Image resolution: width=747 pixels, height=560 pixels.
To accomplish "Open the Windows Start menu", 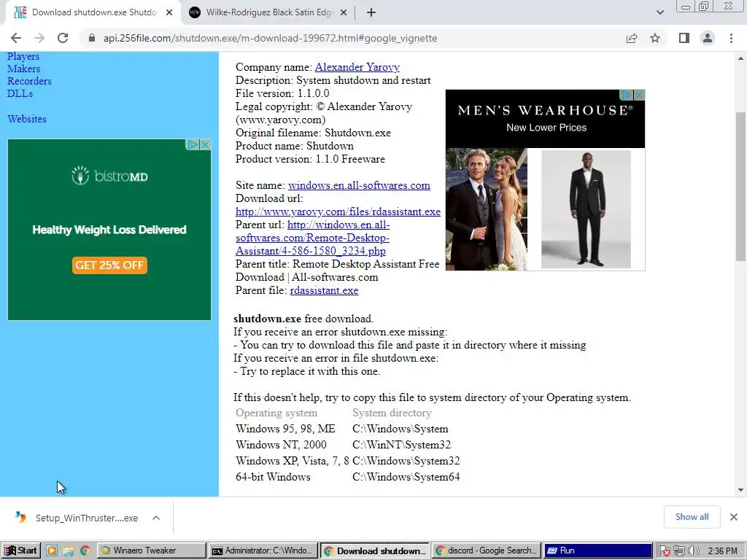I will tap(20, 551).
